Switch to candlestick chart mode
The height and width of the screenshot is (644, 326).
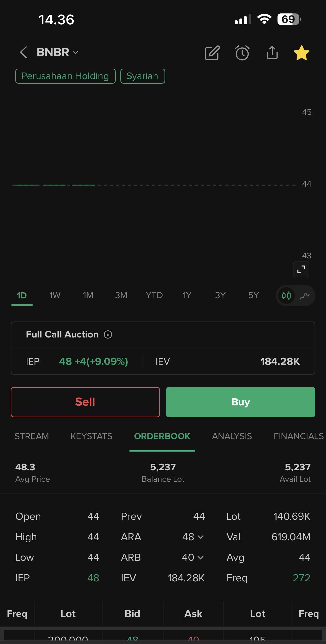[x=286, y=296]
